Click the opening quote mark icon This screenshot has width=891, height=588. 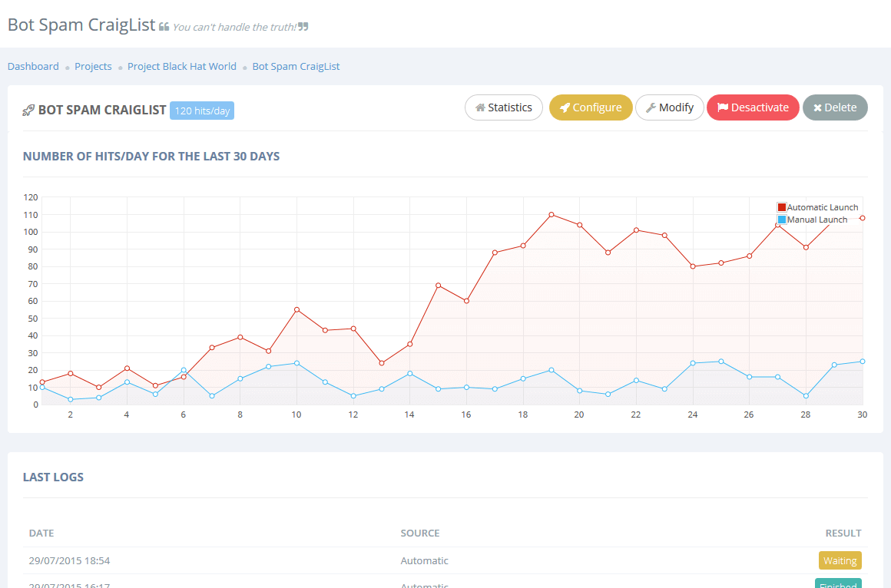coord(164,27)
